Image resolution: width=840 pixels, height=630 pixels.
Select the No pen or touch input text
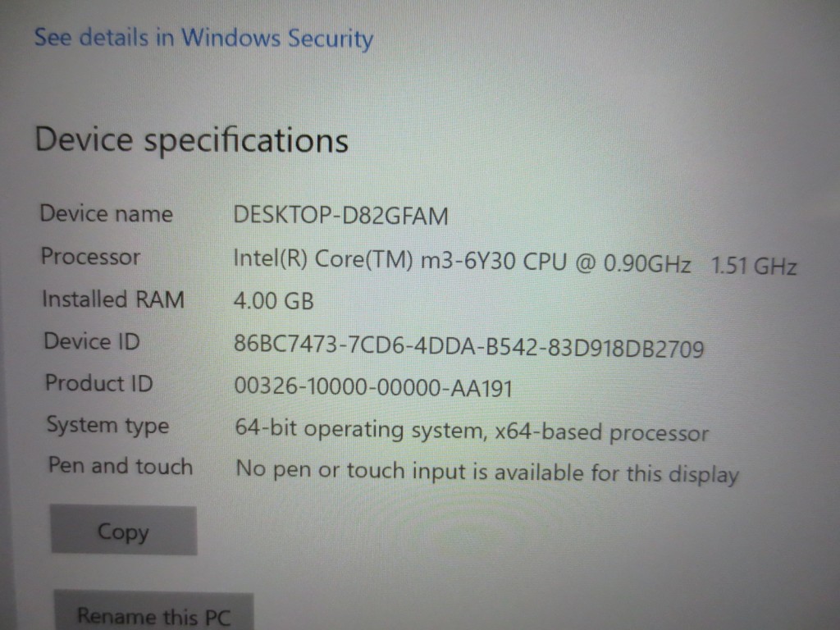pyautogui.click(x=487, y=472)
